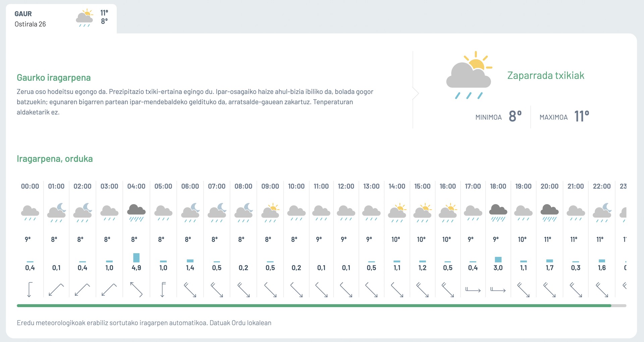This screenshot has height=342, width=644.
Task: Click the 08:00 night rain cloud icon
Action: coord(244,213)
